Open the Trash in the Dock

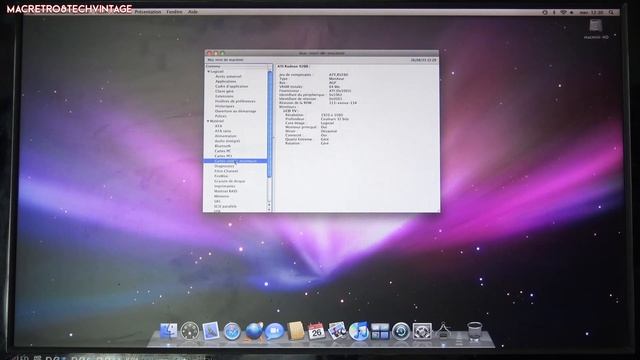point(474,331)
